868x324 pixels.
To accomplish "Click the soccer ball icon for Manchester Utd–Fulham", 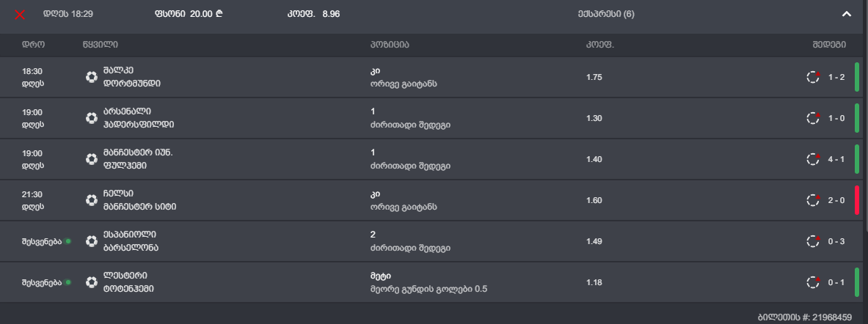I will [x=92, y=159].
